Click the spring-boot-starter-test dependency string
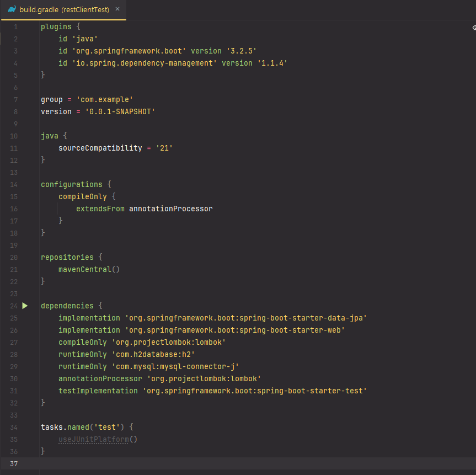 click(255, 391)
